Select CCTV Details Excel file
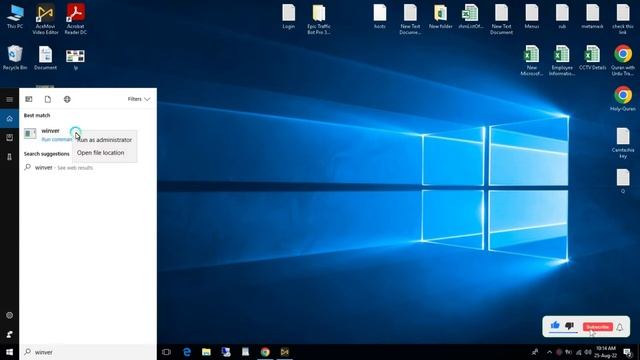This screenshot has height=360, width=640. click(x=592, y=58)
